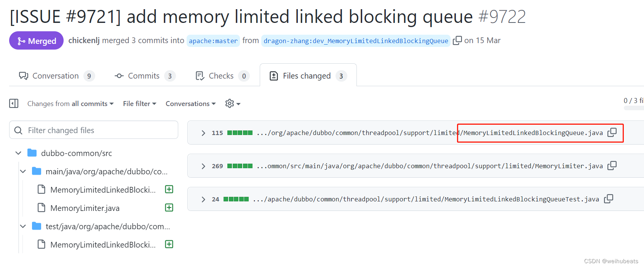Copy path of MemoryLimitedLinkedBlockingQueue.java file
This screenshot has height=267, width=644.
point(612,132)
